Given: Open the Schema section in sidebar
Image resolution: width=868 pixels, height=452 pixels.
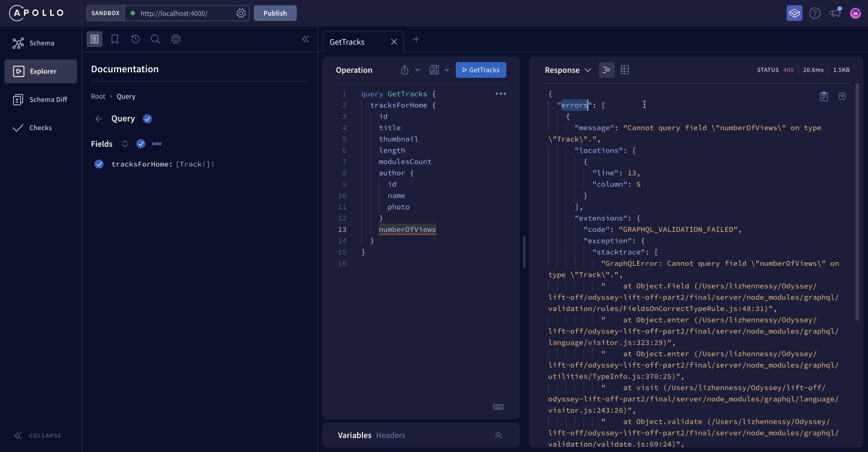Looking at the screenshot, I should [40, 43].
